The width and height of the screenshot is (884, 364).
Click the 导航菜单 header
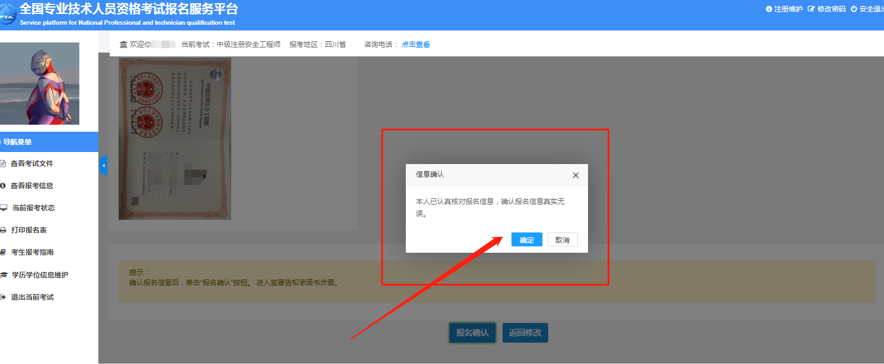click(x=48, y=141)
